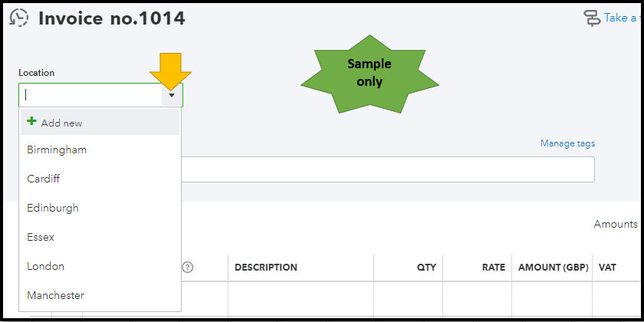The width and height of the screenshot is (644, 322).
Task: Click the tags input field
Action: [387, 169]
